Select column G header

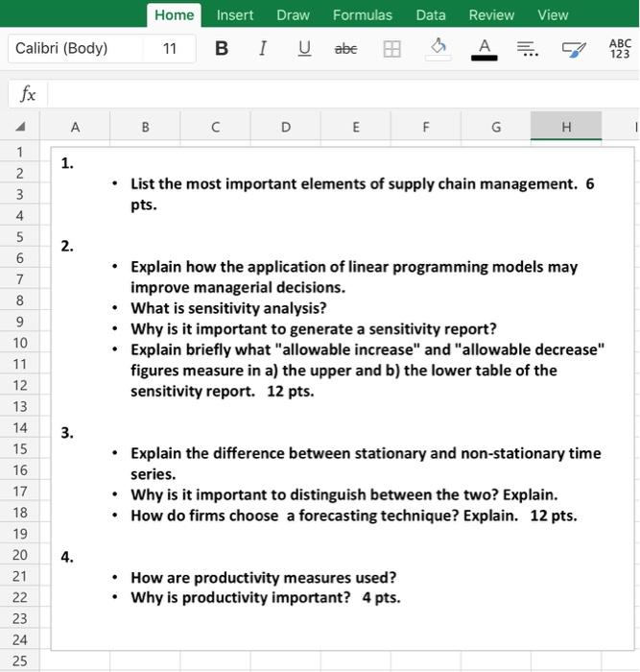pyautogui.click(x=496, y=127)
